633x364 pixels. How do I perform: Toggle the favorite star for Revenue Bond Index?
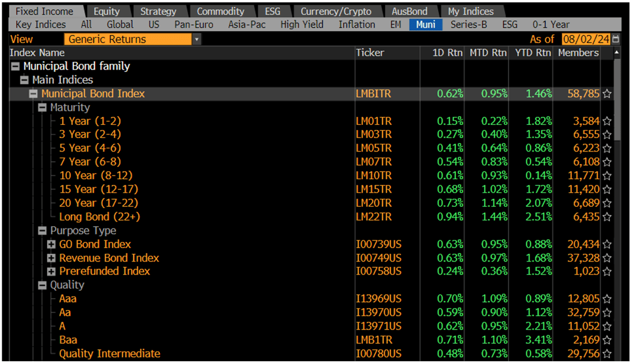tap(606, 258)
